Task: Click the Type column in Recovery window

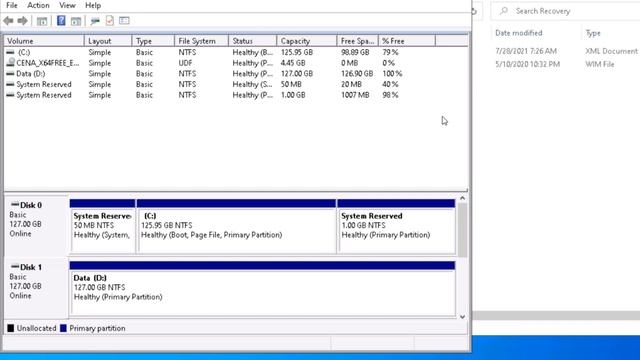Action: tap(593, 33)
